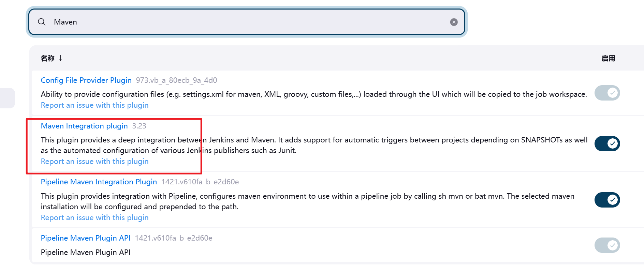Select version 973.vb_a_80ecb_9a_4d0
The height and width of the screenshot is (275, 644).
click(x=176, y=80)
